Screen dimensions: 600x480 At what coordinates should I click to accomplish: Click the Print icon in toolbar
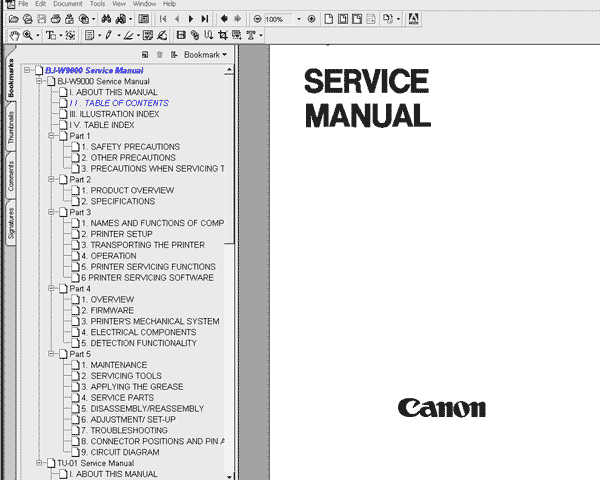55,19
